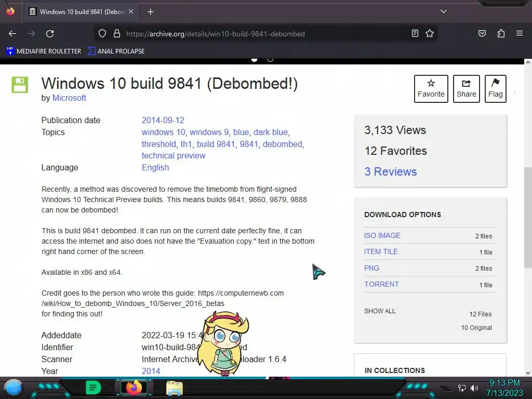The image size is (532, 399).
Task: Reload the current page
Action: 50,34
